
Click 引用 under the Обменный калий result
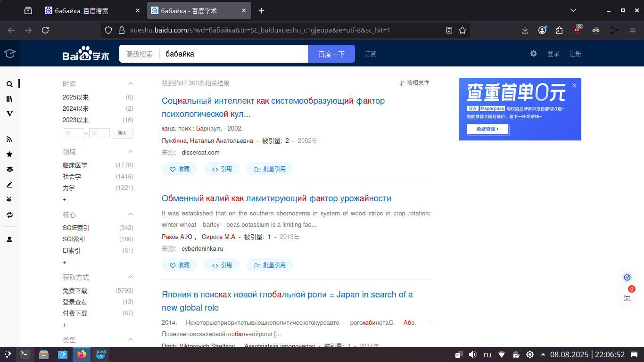pyautogui.click(x=222, y=265)
